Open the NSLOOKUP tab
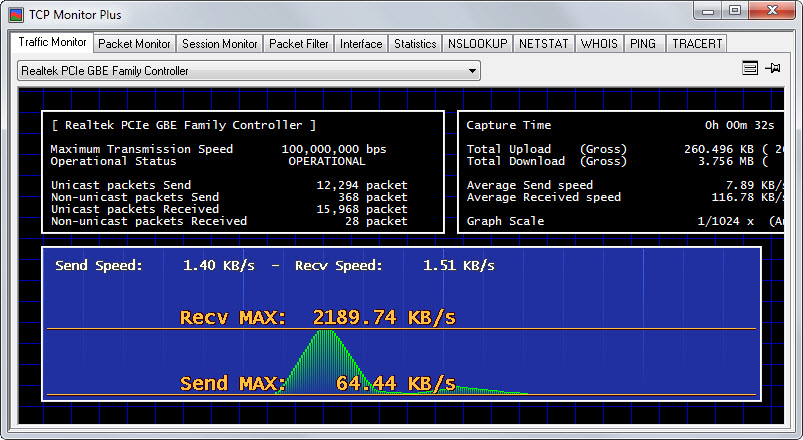The image size is (803, 440). click(x=477, y=44)
